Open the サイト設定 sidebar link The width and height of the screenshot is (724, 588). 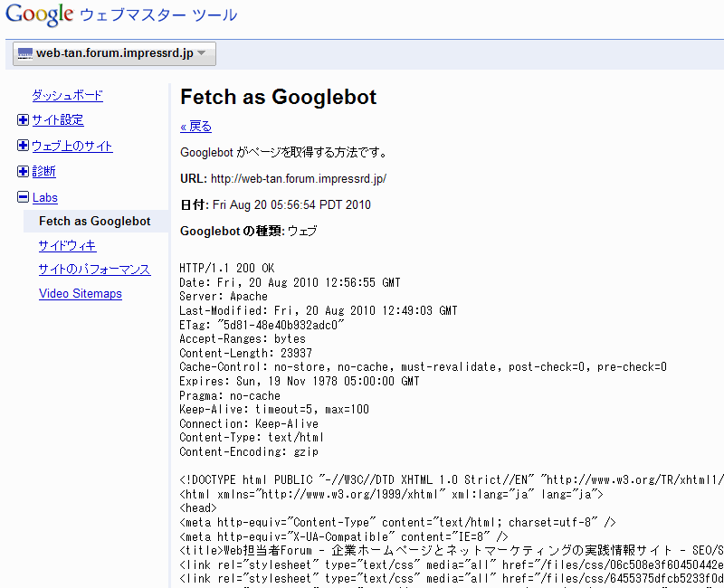pos(58,120)
